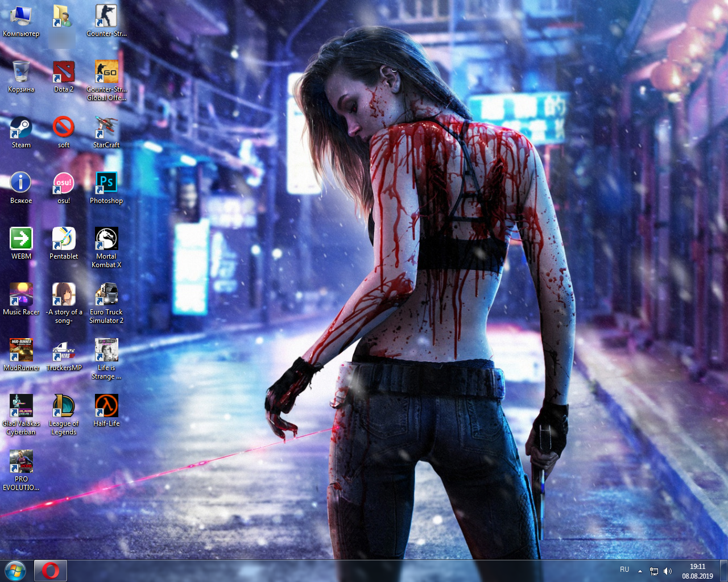
Task: Click the Show desktop strip
Action: pyautogui.click(x=723, y=571)
